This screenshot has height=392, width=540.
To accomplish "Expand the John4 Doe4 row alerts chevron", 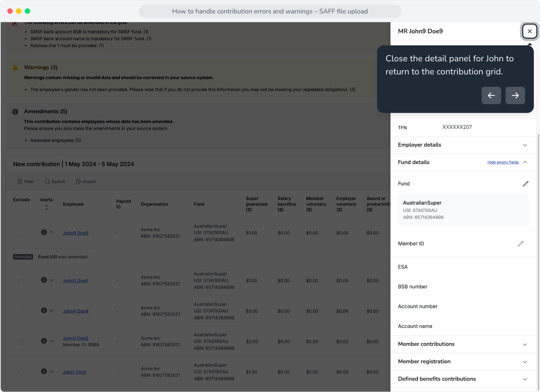I will point(52,311).
